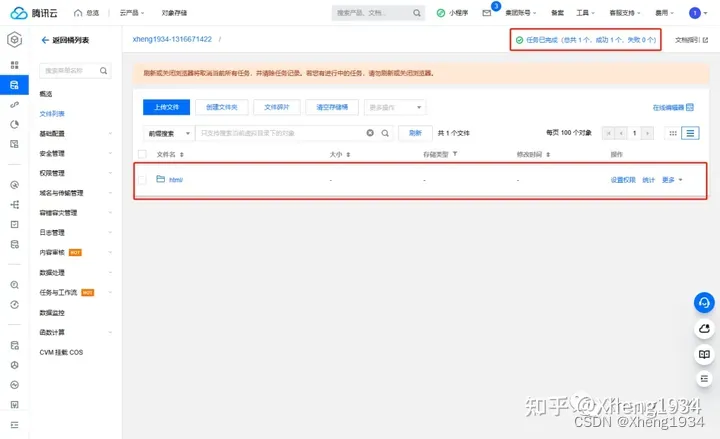Screen dimensions: 720x439
Task: Expand 数据处理 in sidebar
Action: [x=75, y=273]
